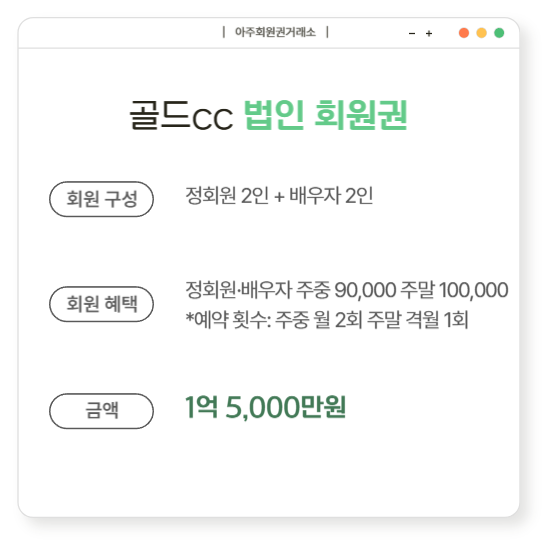Click the 법인 word in heading

(x=274, y=115)
